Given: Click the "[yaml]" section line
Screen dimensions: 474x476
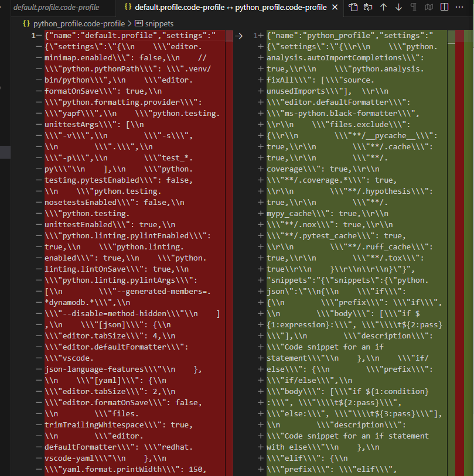Looking at the screenshot, I should click(105, 381).
